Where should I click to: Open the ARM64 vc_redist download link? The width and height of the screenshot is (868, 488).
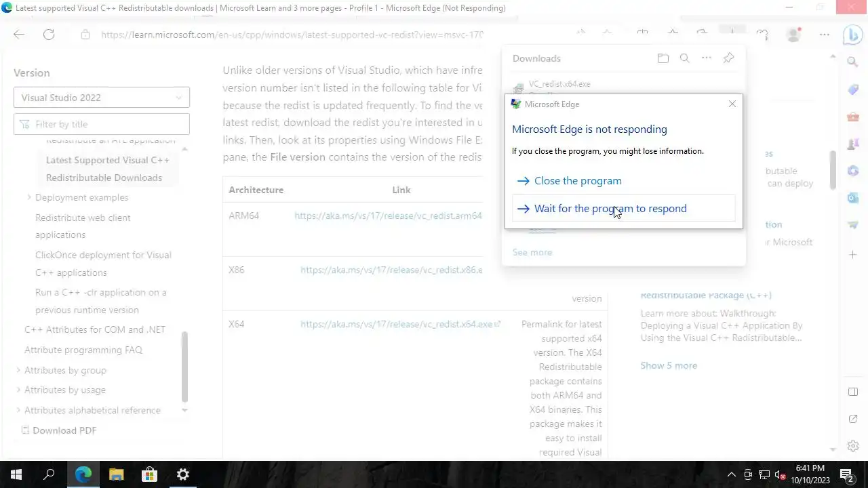[388, 216]
